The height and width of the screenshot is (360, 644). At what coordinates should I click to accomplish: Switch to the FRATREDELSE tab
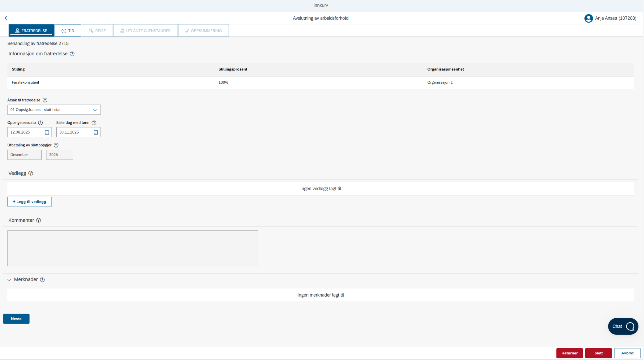tap(31, 31)
